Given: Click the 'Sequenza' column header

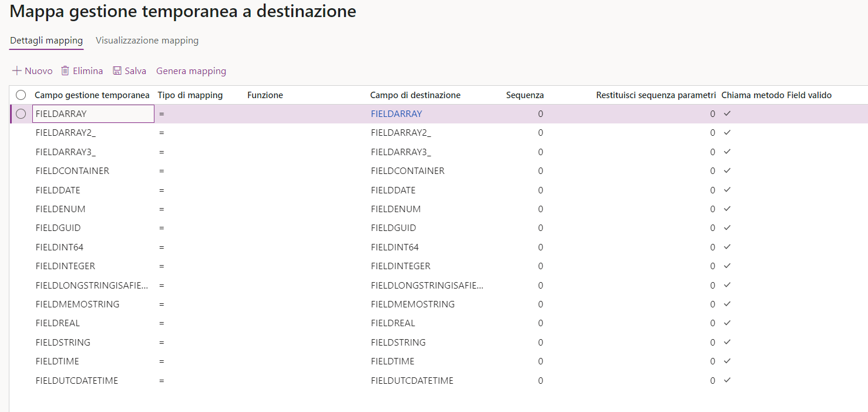Looking at the screenshot, I should (524, 95).
